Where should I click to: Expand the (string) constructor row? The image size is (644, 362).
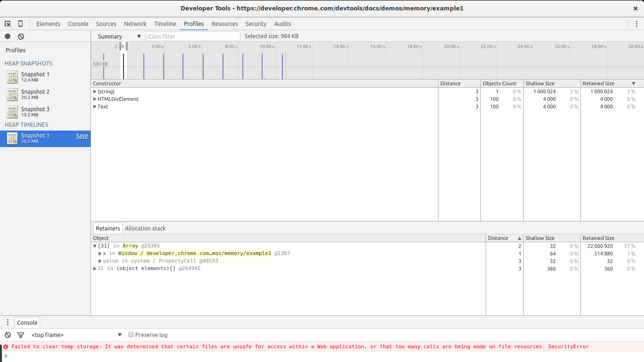pos(95,91)
